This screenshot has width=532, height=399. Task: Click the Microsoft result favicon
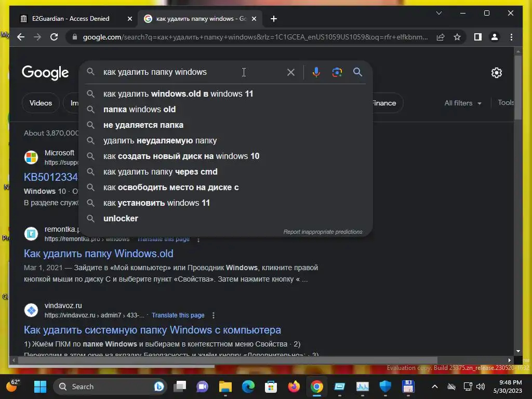tap(31, 157)
